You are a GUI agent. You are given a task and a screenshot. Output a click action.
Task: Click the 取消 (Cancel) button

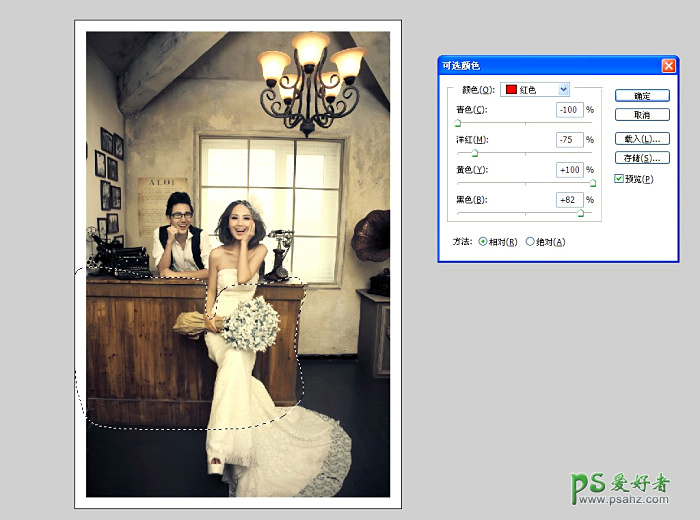(642, 115)
